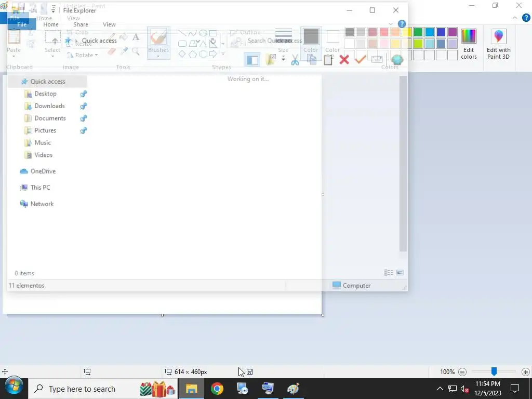Viewport: 532px width, 399px height.
Task: Open Pictures folder in the navigation pane
Action: (45, 130)
